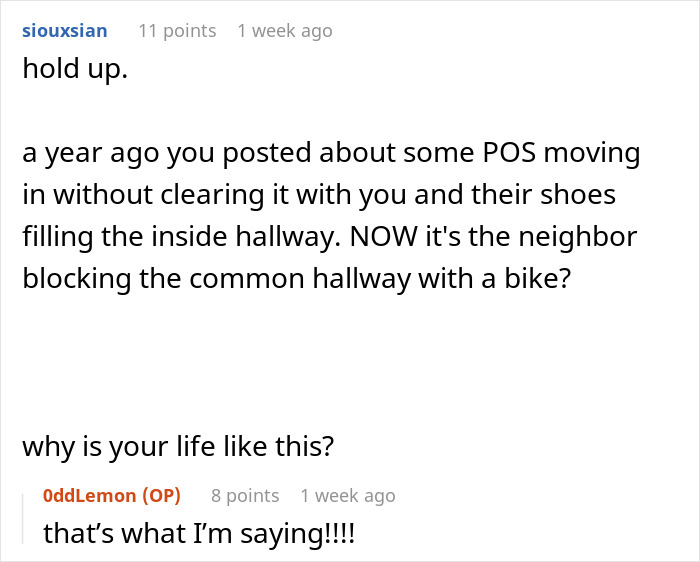Open 0ddLemon's user profile
Image resolution: width=700 pixels, height=562 pixels.
click(91, 495)
